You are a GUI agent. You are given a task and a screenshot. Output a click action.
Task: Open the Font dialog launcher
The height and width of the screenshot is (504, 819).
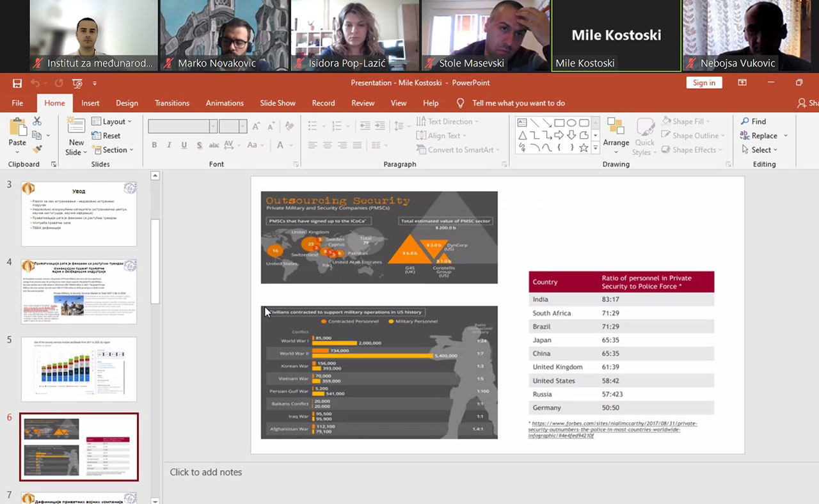tap(296, 164)
